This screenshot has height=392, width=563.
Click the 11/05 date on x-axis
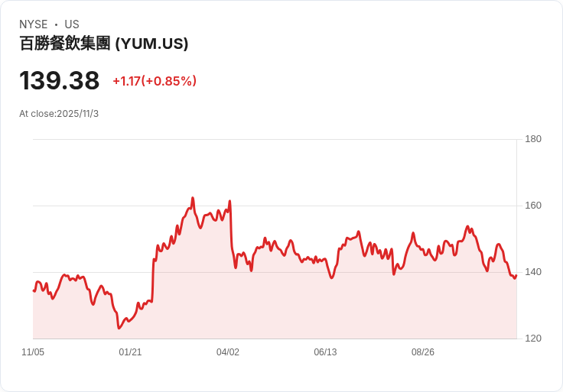click(x=33, y=352)
